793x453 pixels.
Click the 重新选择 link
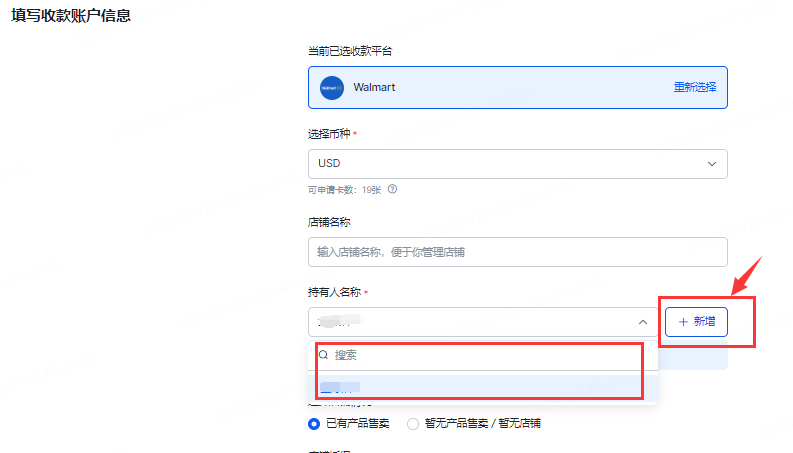pos(694,87)
